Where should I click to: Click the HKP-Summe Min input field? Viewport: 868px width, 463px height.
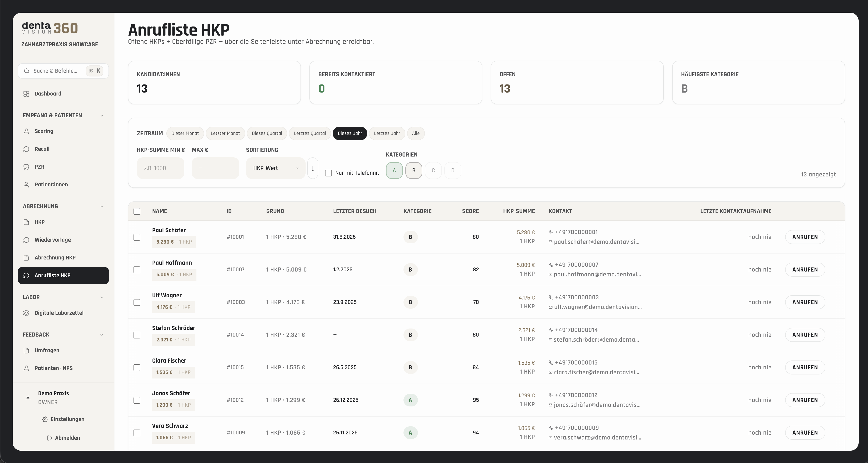click(160, 168)
